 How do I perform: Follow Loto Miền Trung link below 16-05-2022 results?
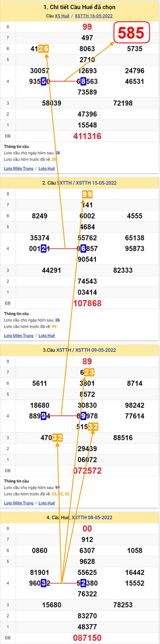click(19, 169)
